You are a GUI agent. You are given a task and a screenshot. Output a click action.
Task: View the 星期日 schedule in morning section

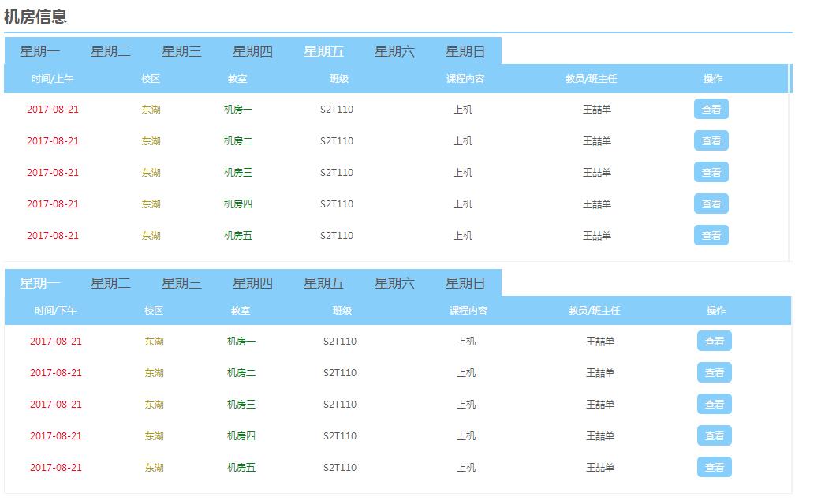(x=465, y=50)
